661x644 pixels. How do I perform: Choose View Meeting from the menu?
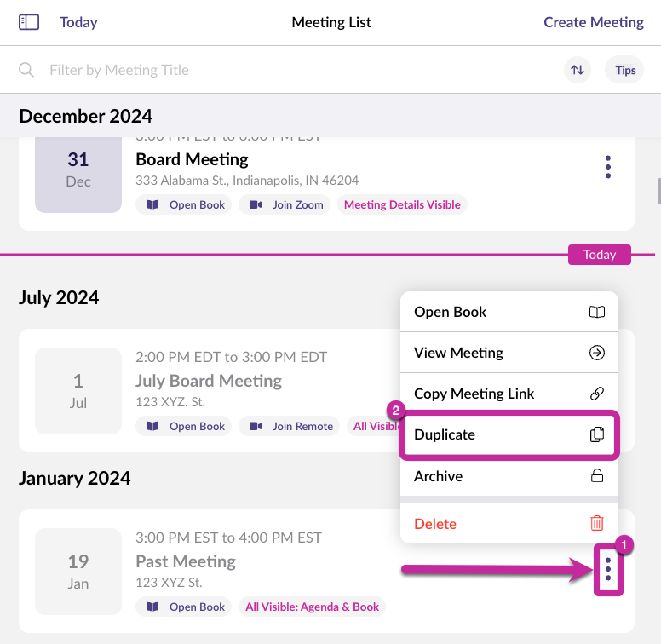click(x=509, y=353)
